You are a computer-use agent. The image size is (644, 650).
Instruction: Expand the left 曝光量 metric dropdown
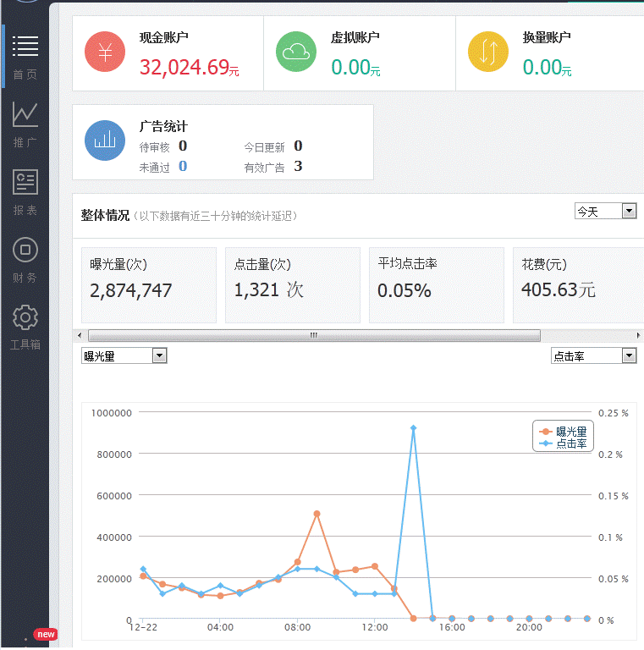point(124,356)
